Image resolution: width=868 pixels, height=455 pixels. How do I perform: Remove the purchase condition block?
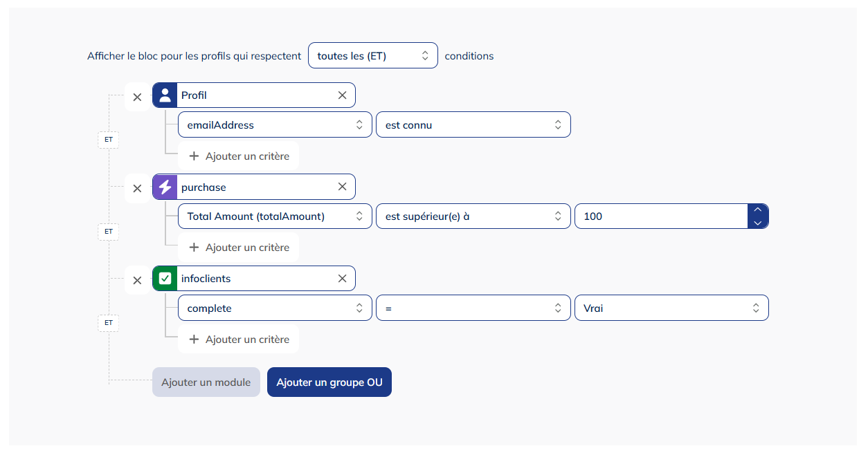pos(137,188)
